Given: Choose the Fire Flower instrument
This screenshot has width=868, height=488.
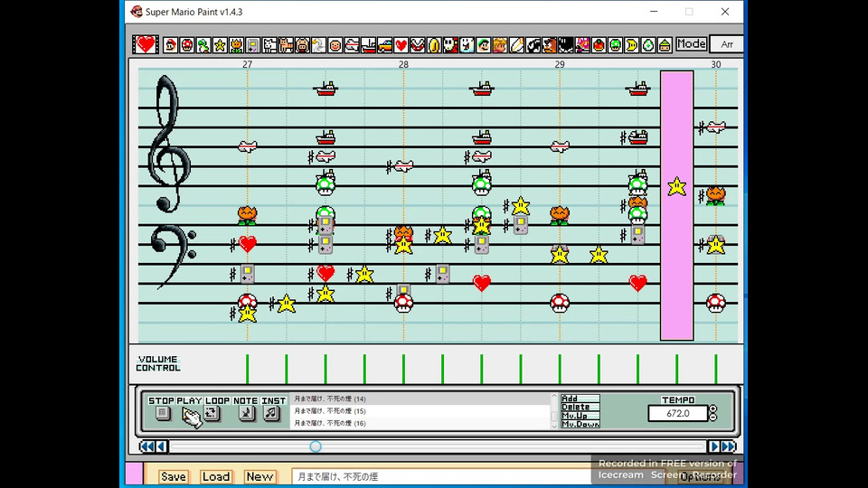Looking at the screenshot, I should tap(236, 45).
